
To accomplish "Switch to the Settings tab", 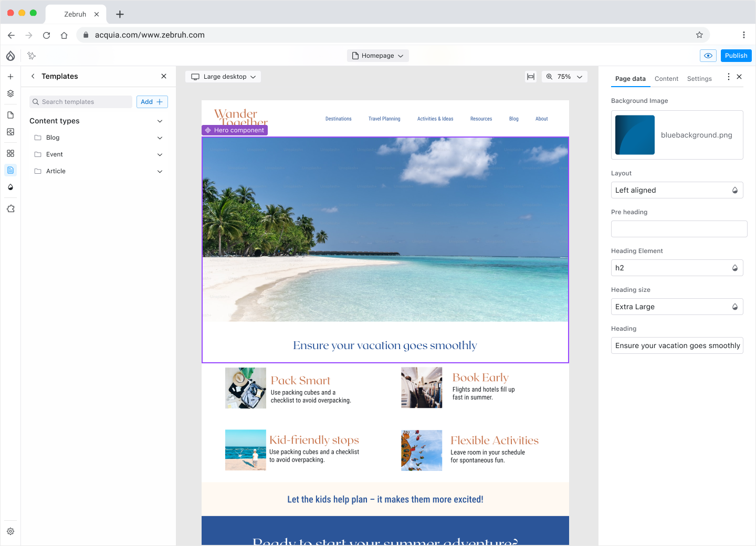I will [699, 79].
